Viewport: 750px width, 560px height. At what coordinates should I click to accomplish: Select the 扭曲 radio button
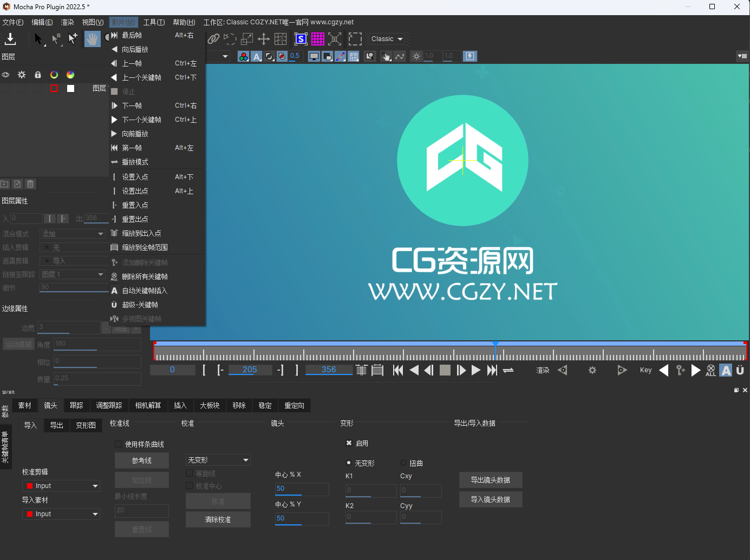point(403,463)
